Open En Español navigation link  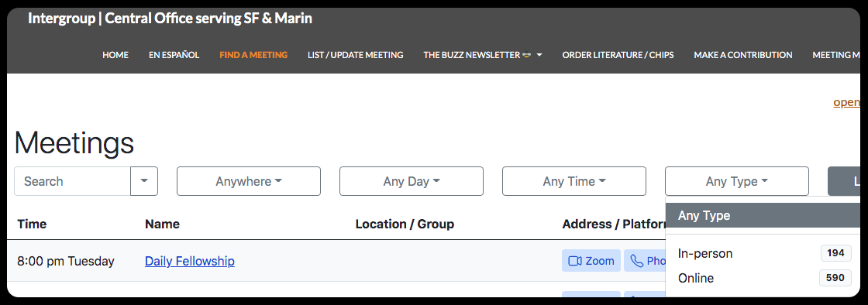[174, 55]
